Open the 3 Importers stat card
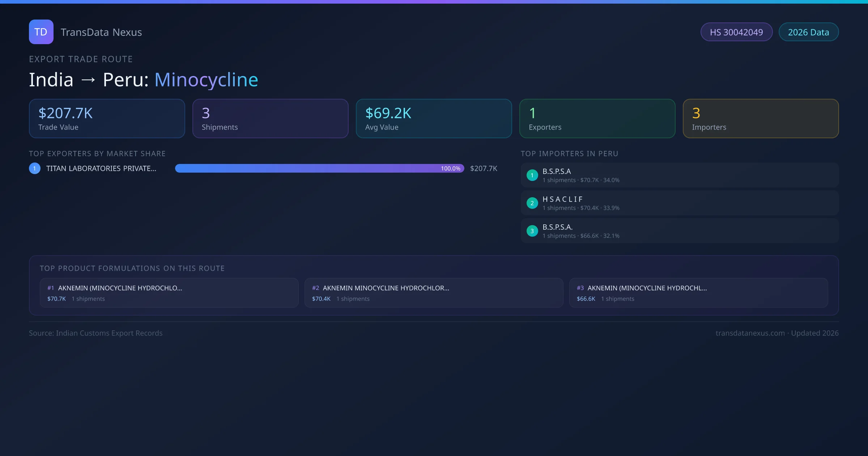The width and height of the screenshot is (868, 456). [761, 119]
